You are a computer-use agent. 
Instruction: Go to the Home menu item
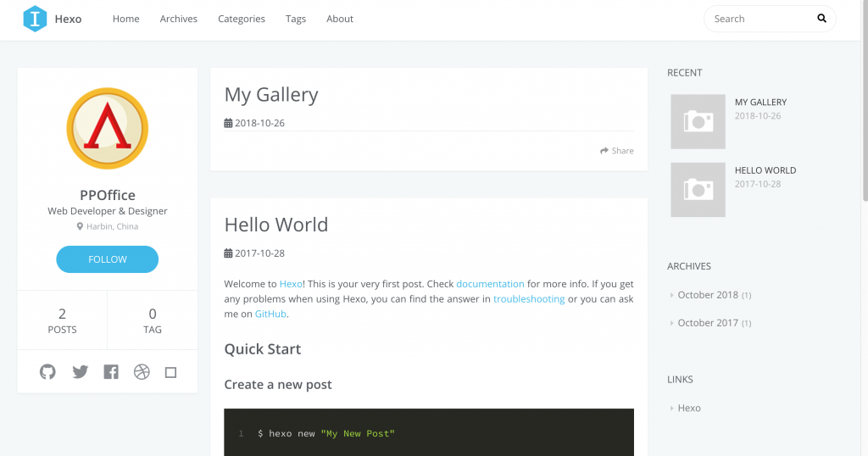tap(126, 19)
